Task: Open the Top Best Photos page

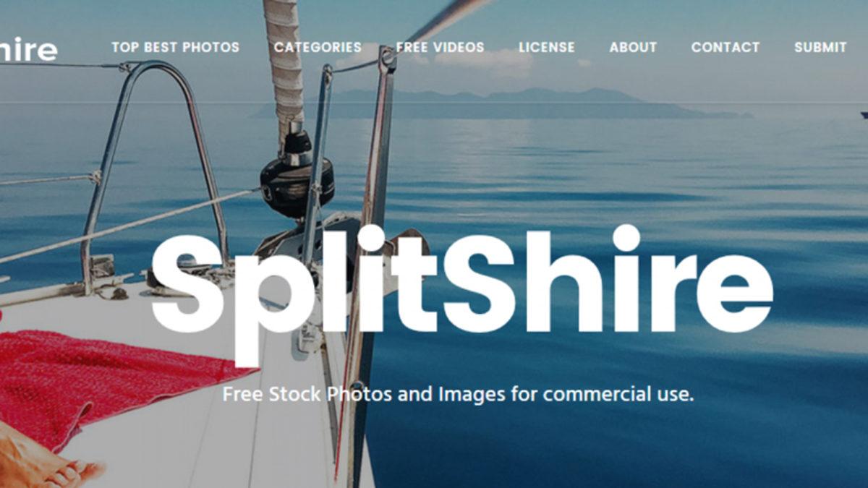Action: pos(175,48)
